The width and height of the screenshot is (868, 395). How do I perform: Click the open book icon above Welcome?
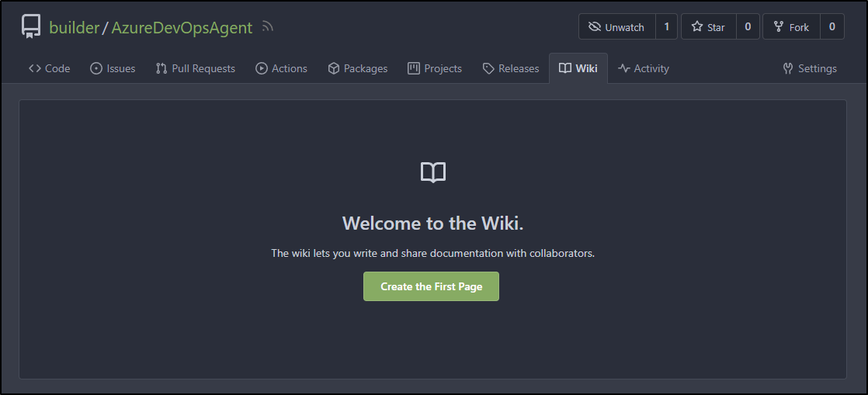pos(433,172)
